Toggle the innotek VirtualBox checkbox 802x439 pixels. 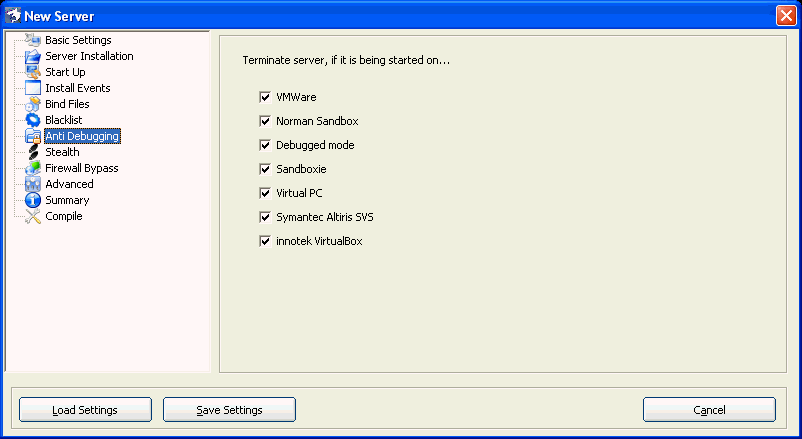tap(265, 241)
